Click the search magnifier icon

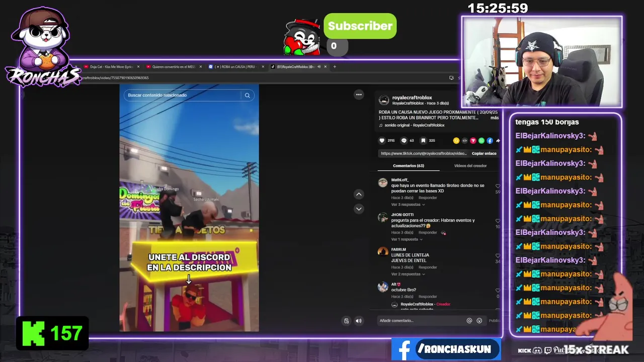pyautogui.click(x=247, y=95)
